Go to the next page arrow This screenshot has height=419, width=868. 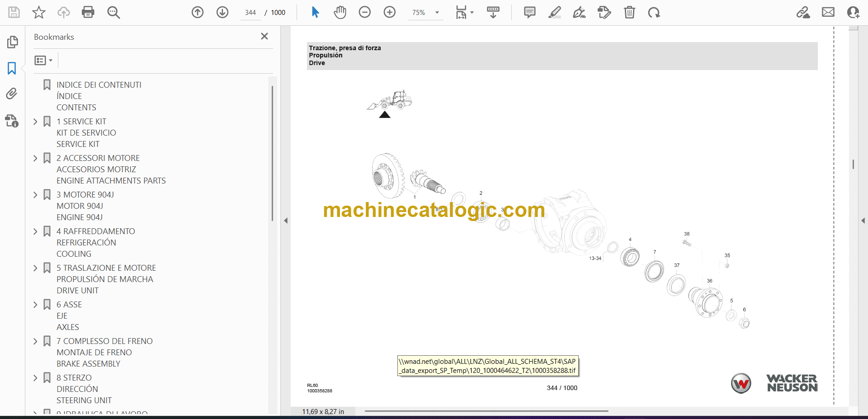coord(222,12)
